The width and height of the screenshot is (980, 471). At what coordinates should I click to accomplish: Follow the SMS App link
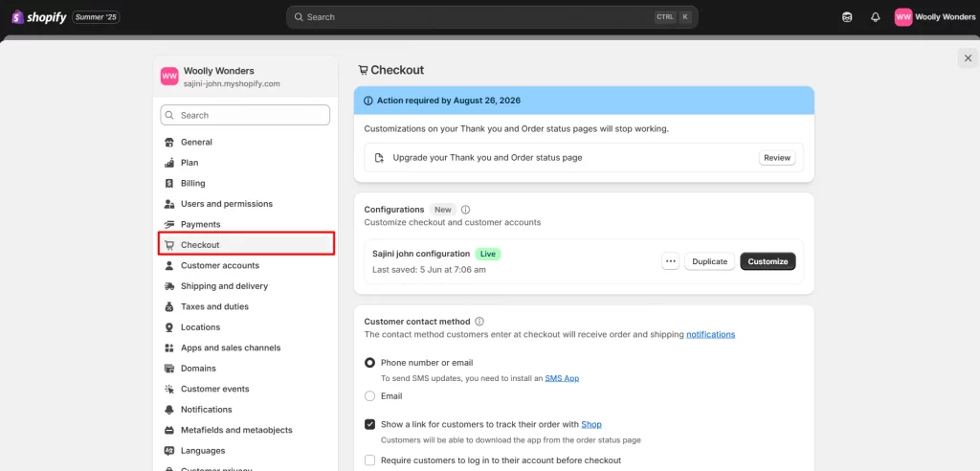point(562,378)
